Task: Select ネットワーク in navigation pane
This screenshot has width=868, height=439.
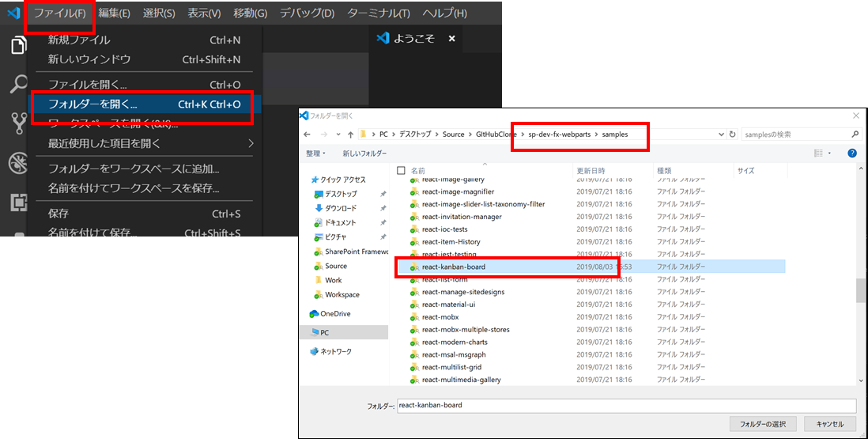Action: (x=330, y=351)
